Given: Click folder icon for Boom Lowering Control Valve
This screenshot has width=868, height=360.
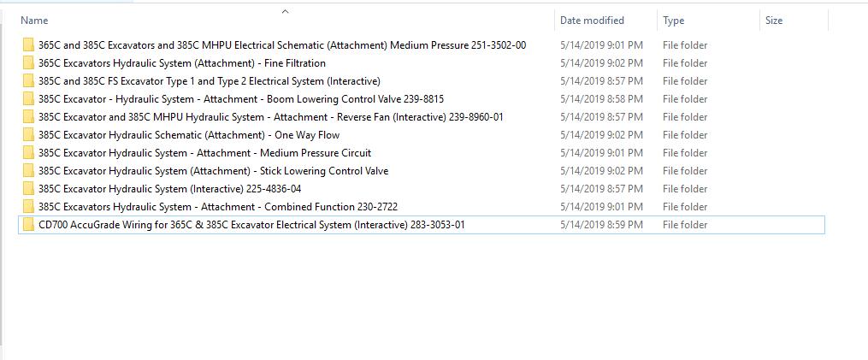Looking at the screenshot, I should pyautogui.click(x=28, y=99).
